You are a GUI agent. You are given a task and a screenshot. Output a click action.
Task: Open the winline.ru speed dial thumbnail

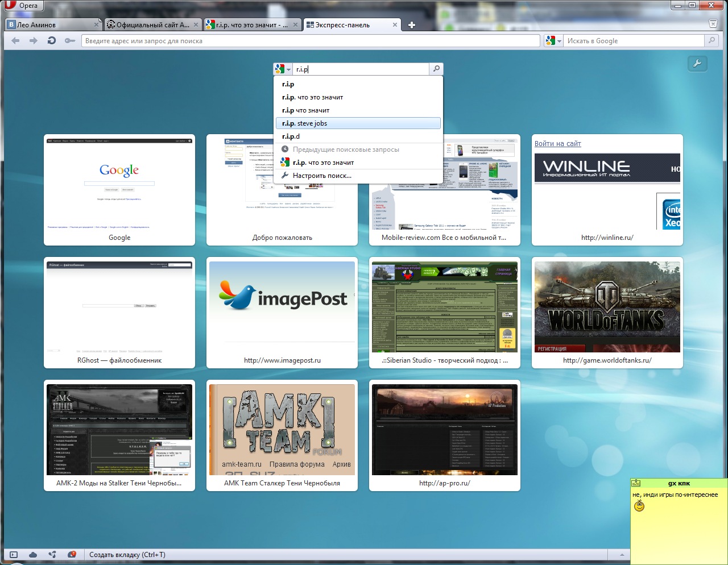607,190
